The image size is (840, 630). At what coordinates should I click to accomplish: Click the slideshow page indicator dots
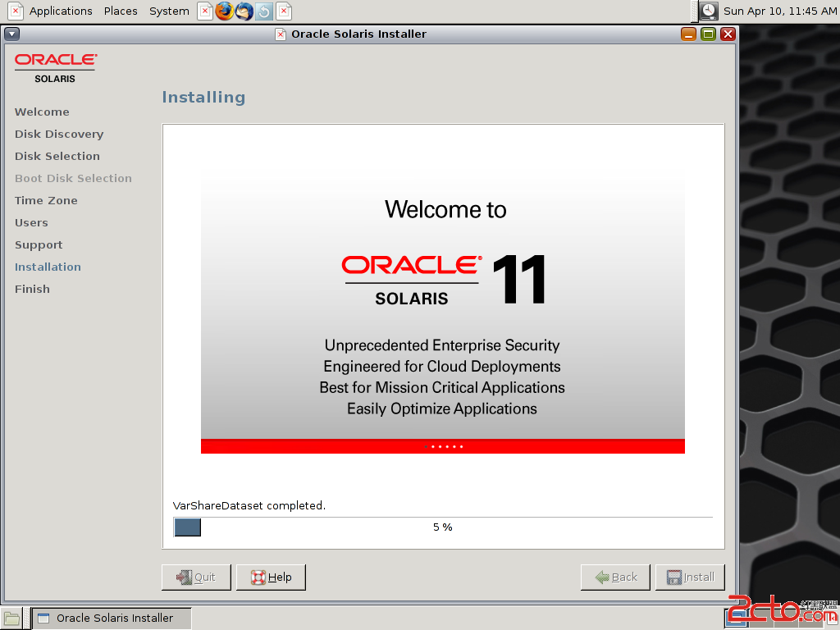pyautogui.click(x=444, y=446)
